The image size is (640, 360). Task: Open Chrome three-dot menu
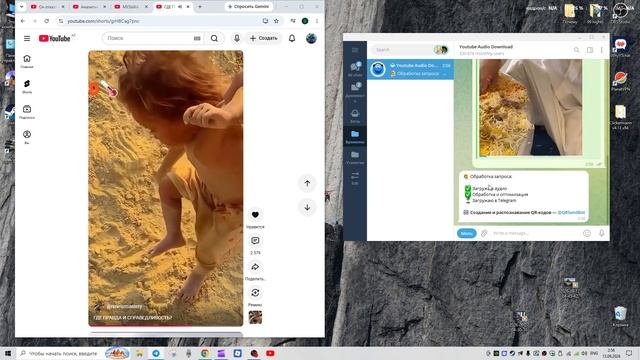pos(317,21)
